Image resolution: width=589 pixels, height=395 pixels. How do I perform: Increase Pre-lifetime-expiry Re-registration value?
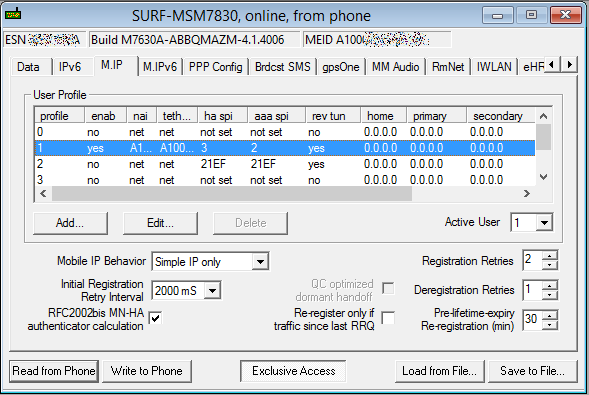click(x=550, y=315)
